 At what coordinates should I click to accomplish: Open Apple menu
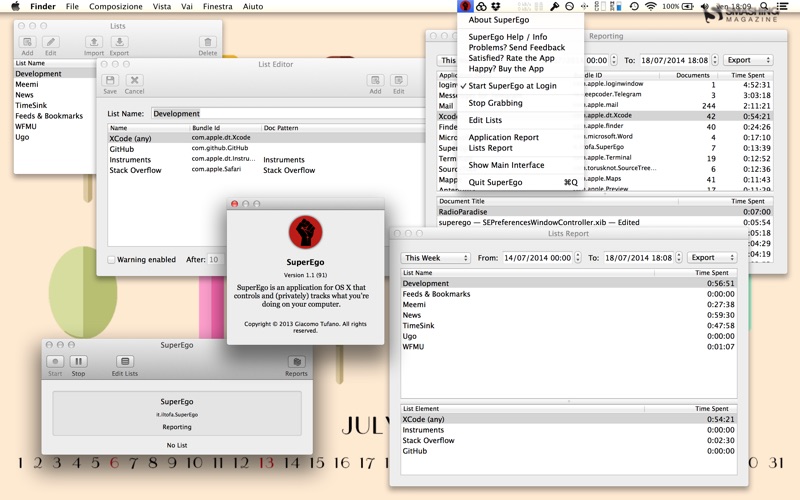pos(15,6)
